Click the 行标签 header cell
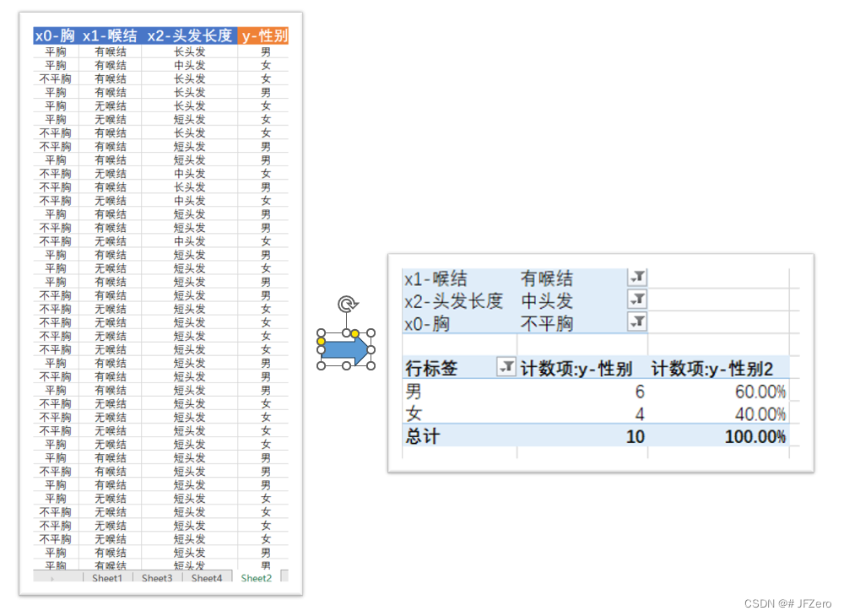This screenshot has width=844, height=616. pyautogui.click(x=431, y=369)
